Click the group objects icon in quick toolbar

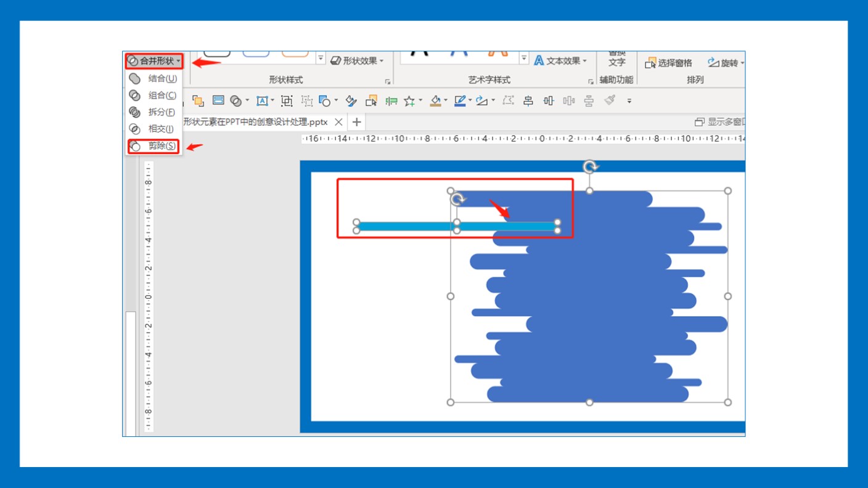point(287,101)
